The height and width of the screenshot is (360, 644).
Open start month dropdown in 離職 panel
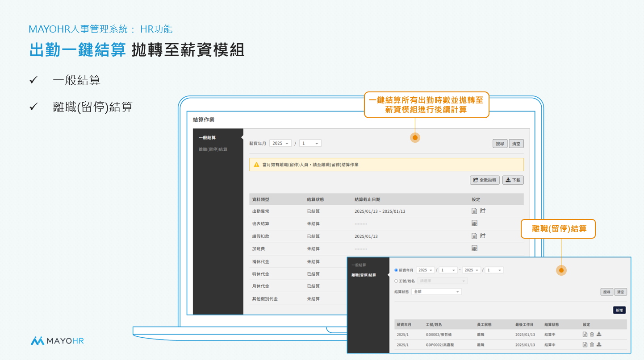(448, 270)
